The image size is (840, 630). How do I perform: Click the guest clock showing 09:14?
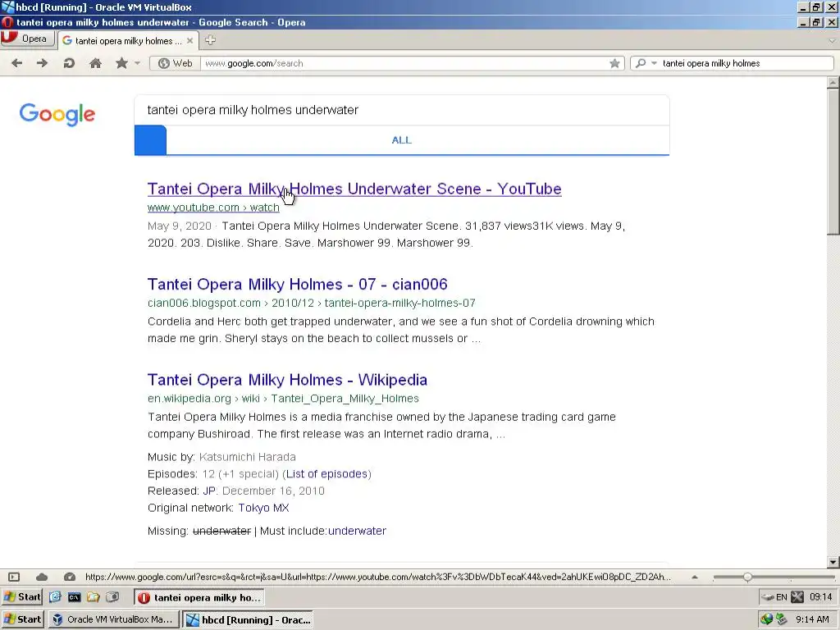pyautogui.click(x=820, y=597)
